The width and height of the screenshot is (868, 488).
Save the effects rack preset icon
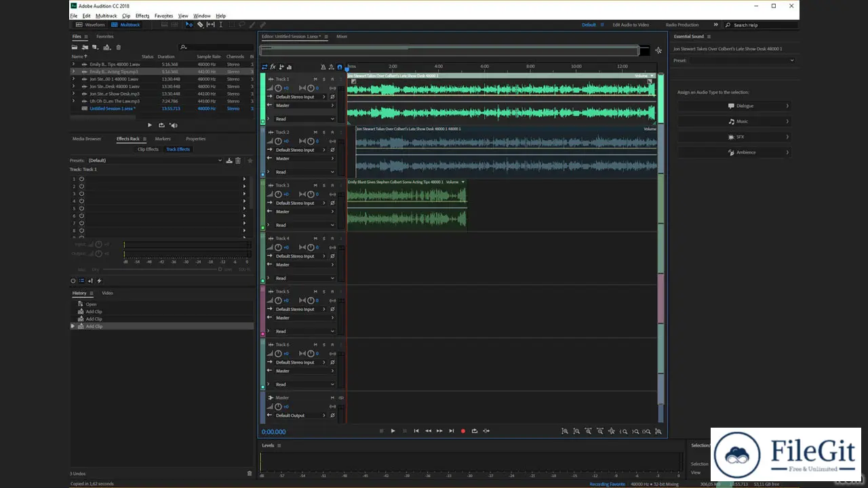[x=229, y=161]
